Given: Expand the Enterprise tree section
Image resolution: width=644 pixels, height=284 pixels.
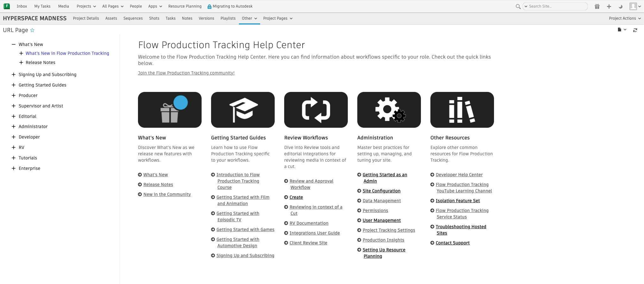Looking at the screenshot, I should (13, 168).
